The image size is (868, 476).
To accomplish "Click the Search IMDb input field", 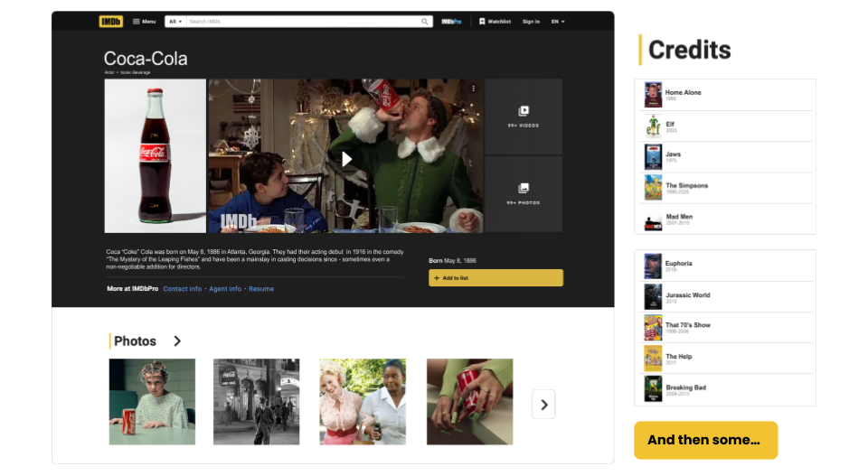I will click(304, 22).
